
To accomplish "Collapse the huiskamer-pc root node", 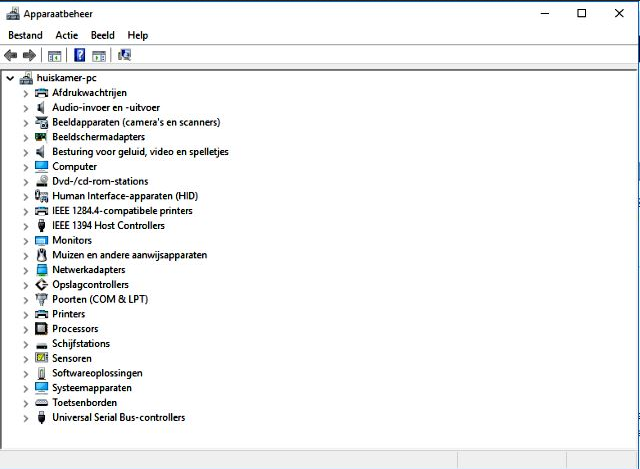I will [10, 78].
